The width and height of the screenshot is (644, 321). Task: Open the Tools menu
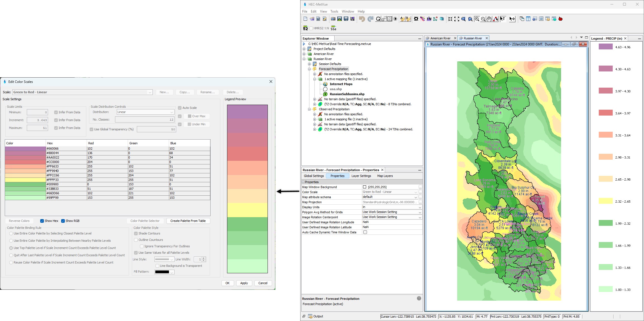[x=334, y=11]
